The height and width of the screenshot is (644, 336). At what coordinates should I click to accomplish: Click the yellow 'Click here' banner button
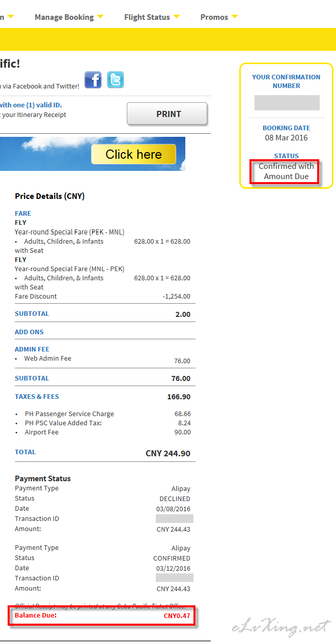(x=133, y=154)
